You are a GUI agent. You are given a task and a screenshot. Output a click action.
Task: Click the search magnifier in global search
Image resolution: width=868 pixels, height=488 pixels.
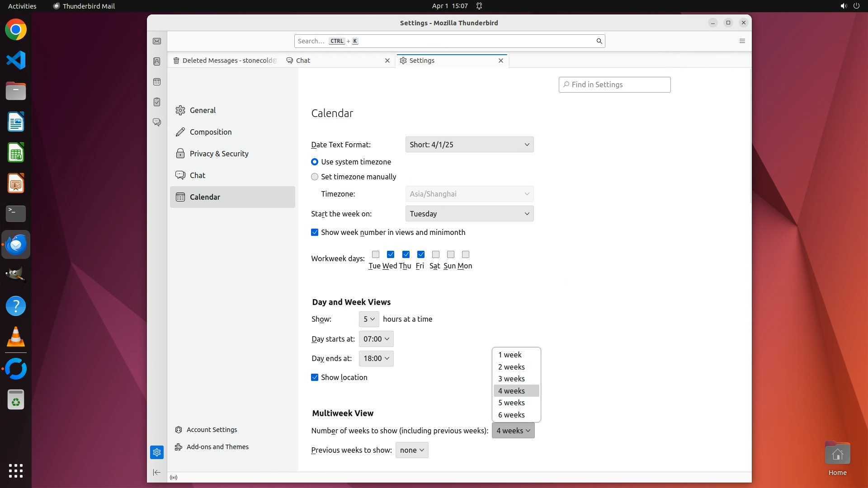(x=599, y=41)
